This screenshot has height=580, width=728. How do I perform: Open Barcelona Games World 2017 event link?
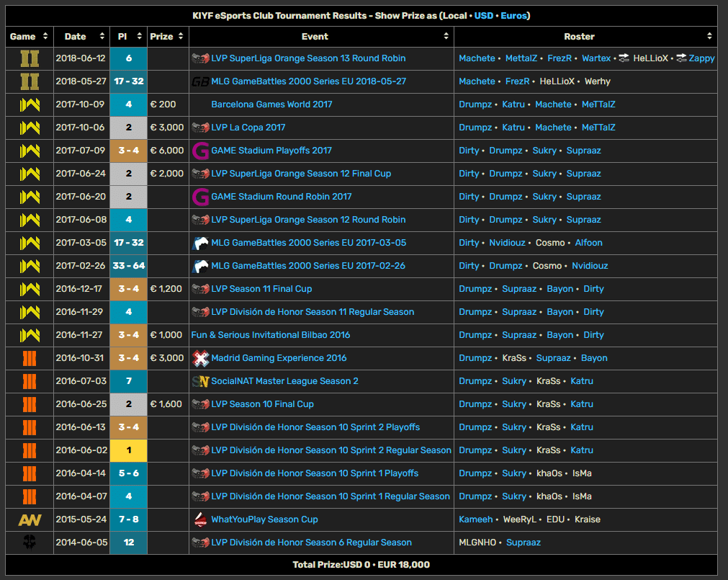point(271,104)
